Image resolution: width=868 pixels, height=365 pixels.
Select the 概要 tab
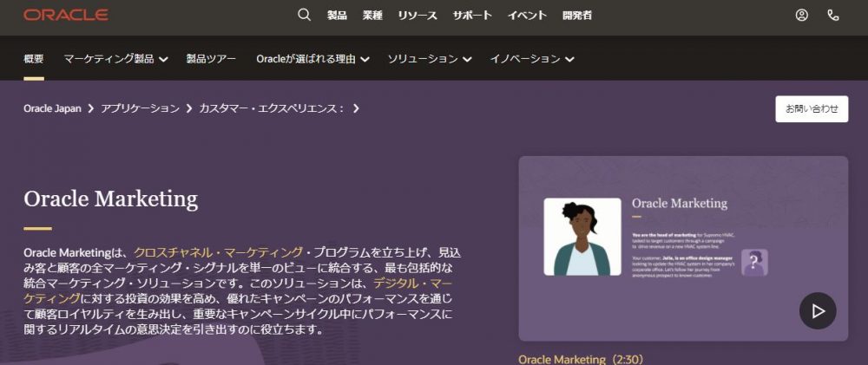(34, 59)
